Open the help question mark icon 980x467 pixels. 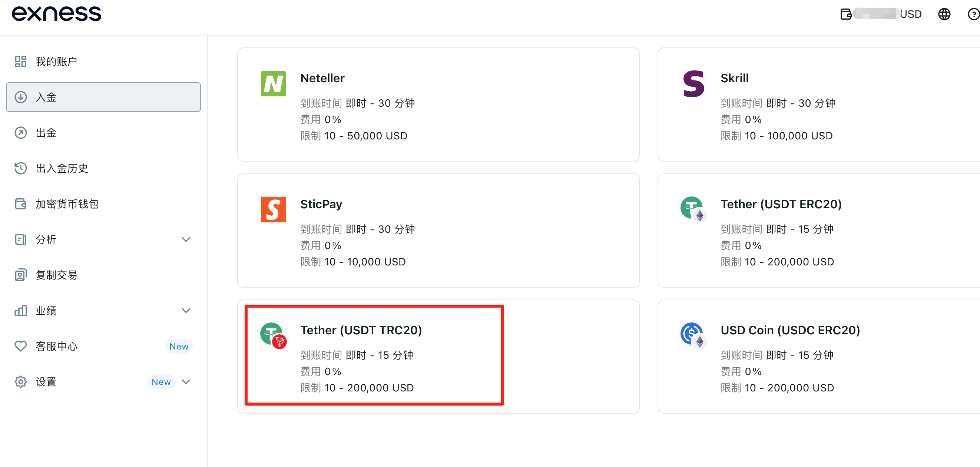(973, 14)
